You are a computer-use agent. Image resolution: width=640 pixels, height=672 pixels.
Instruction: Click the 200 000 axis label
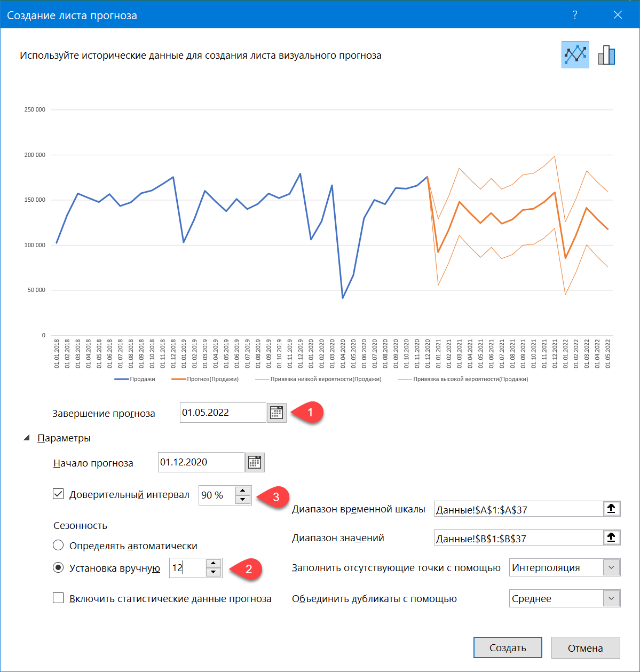pyautogui.click(x=35, y=155)
